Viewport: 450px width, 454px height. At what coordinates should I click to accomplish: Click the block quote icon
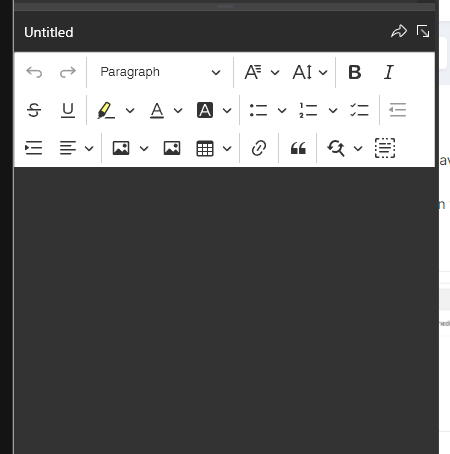point(298,148)
